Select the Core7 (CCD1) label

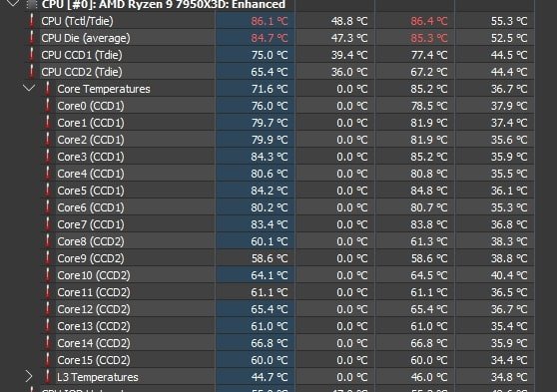click(x=91, y=224)
